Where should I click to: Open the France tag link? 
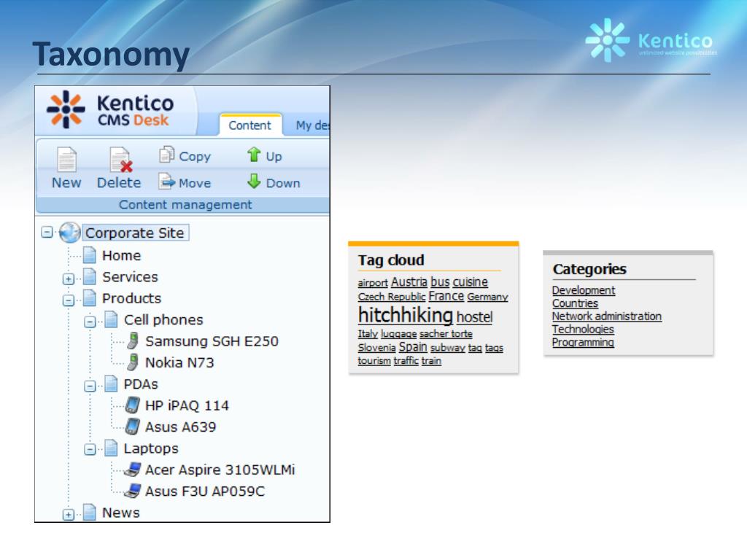click(x=446, y=296)
